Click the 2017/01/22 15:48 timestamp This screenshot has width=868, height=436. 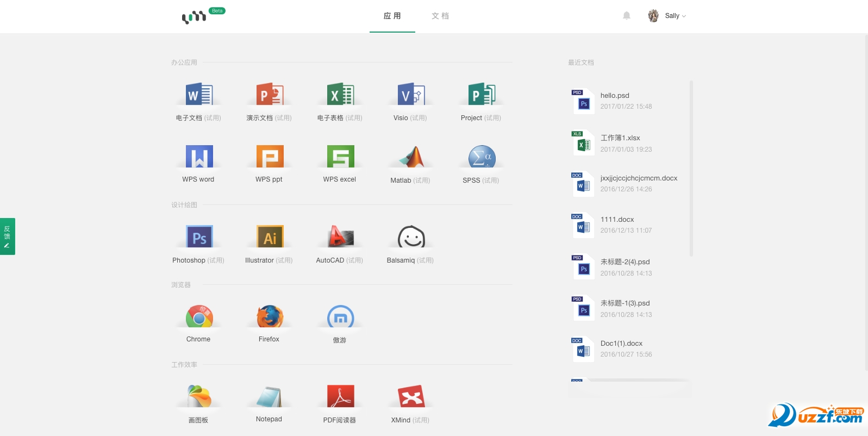point(626,107)
